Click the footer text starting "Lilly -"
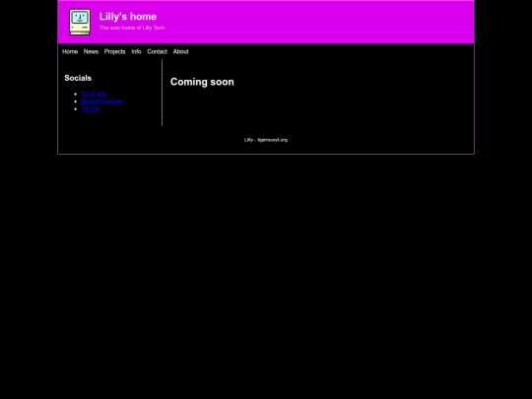This screenshot has width=532, height=399. click(x=266, y=140)
